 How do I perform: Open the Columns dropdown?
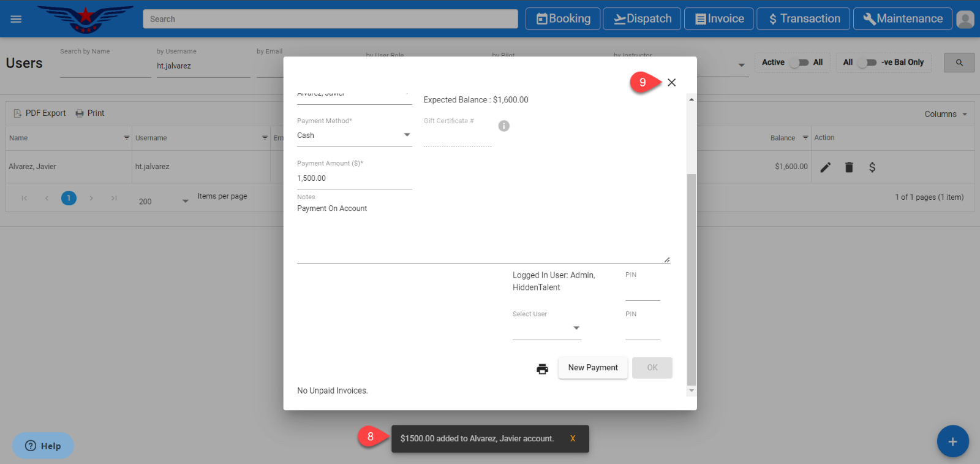(946, 114)
